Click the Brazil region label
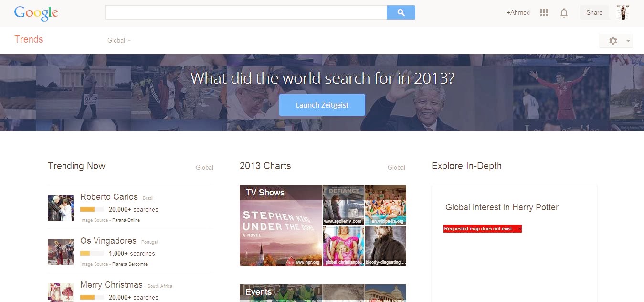Image resolution: width=644 pixels, height=302 pixels. [148, 198]
